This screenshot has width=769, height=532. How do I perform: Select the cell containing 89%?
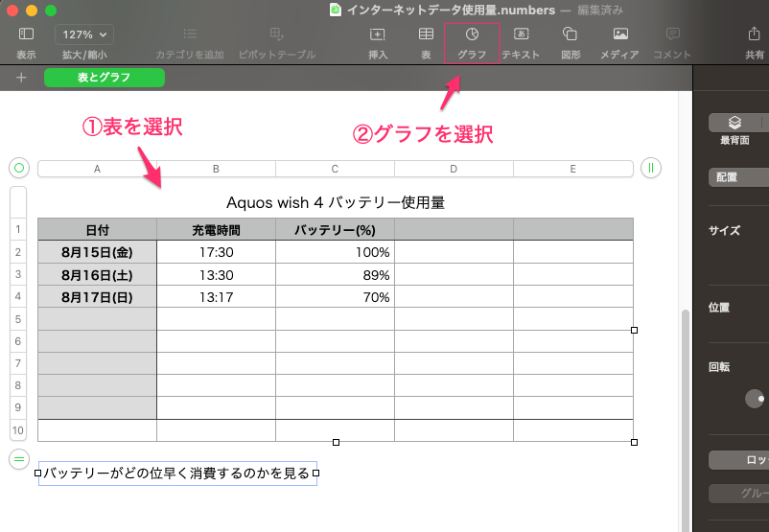[x=335, y=274]
